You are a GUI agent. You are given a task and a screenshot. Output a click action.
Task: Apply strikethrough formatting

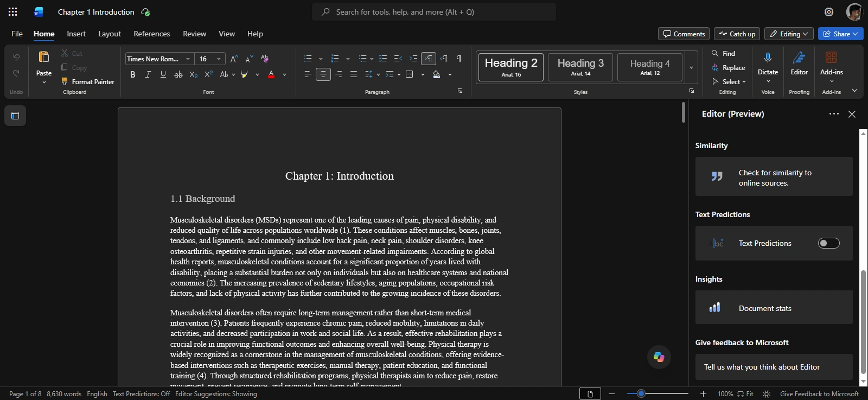178,74
